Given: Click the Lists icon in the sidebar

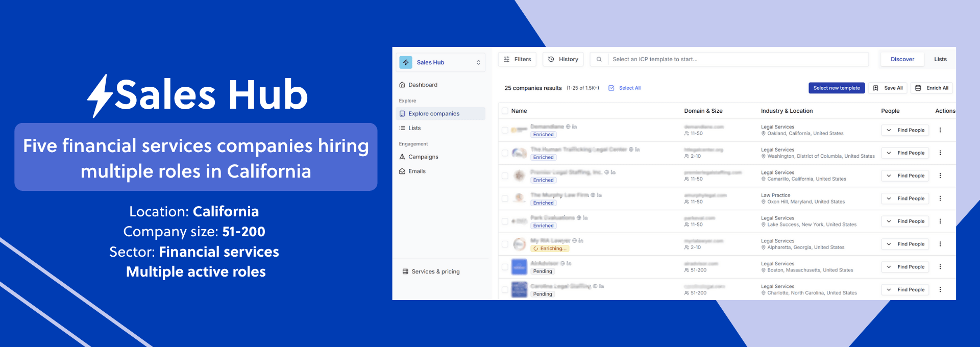Looking at the screenshot, I should [x=402, y=128].
